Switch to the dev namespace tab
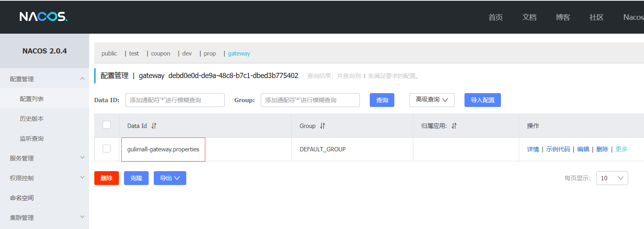The image size is (644, 229). click(187, 53)
